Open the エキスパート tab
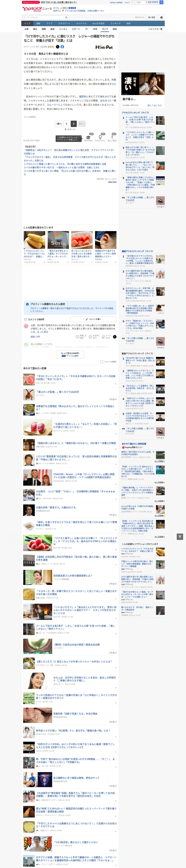 [x=64, y=24]
